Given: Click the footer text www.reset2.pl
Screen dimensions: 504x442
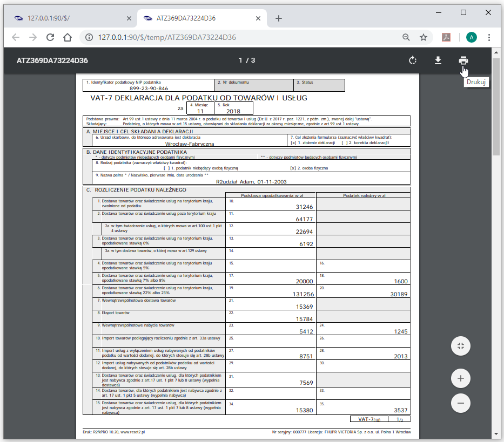Looking at the screenshot, I should point(132,432).
